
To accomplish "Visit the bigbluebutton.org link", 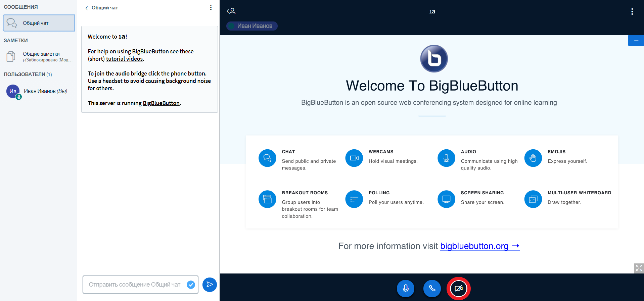I will 479,246.
